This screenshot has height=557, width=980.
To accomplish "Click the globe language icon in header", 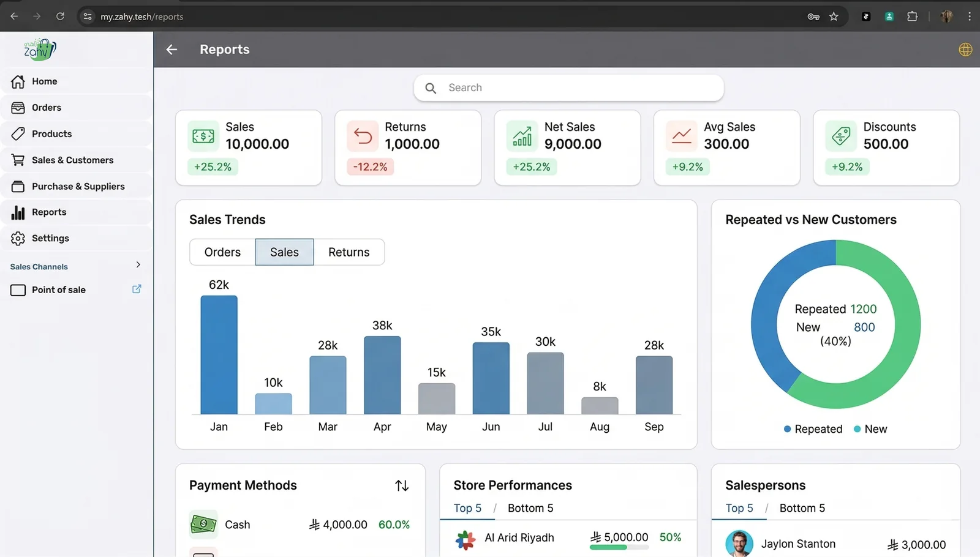I will coord(965,50).
